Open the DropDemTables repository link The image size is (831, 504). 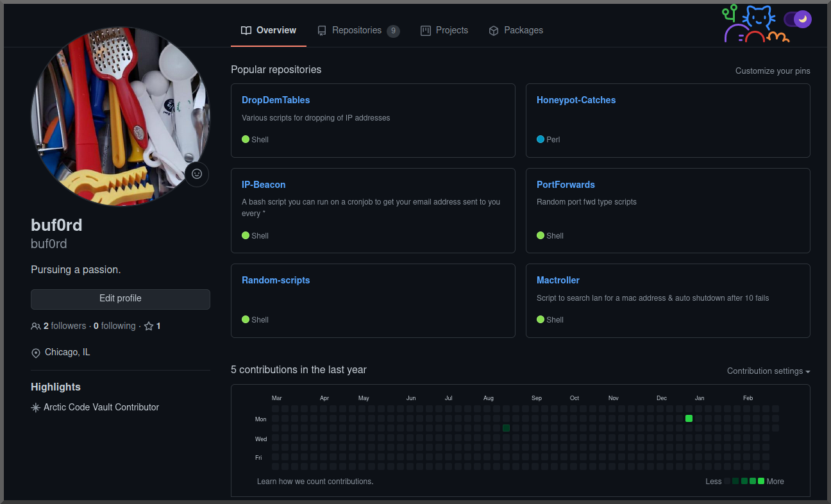pos(276,100)
